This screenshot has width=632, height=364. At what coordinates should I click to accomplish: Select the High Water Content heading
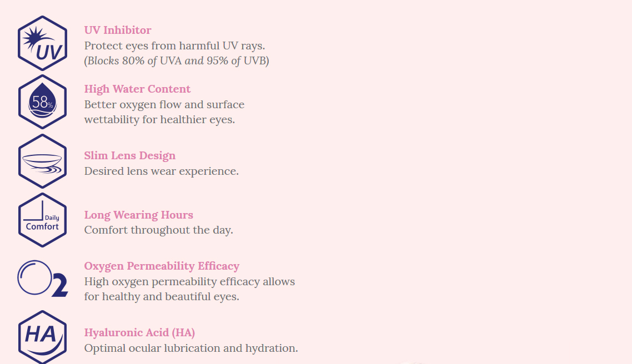pyautogui.click(x=137, y=89)
